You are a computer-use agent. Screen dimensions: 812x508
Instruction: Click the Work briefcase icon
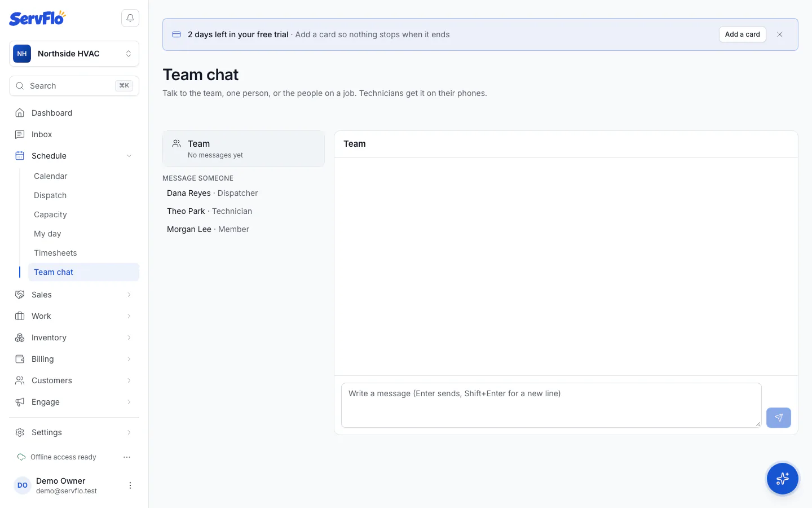point(20,316)
